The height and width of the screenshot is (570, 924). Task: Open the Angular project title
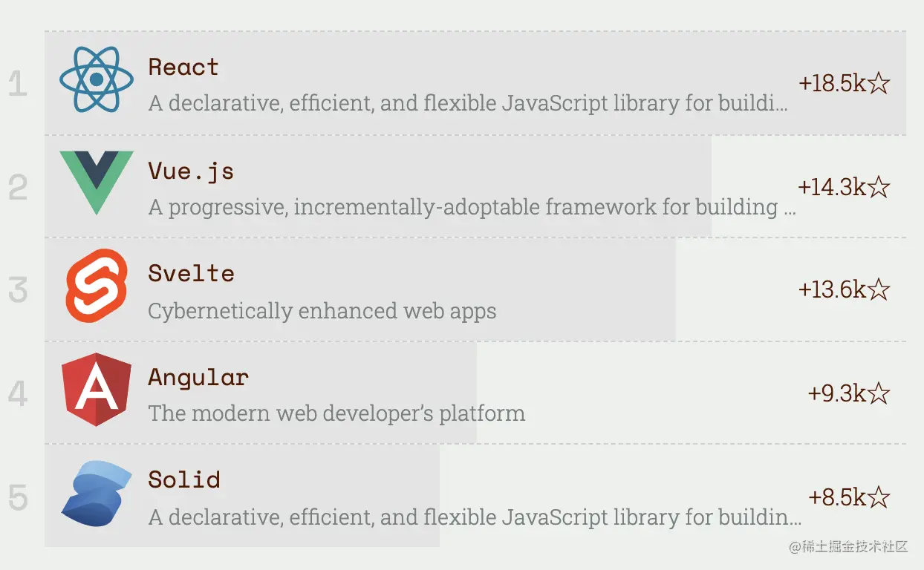tap(198, 378)
